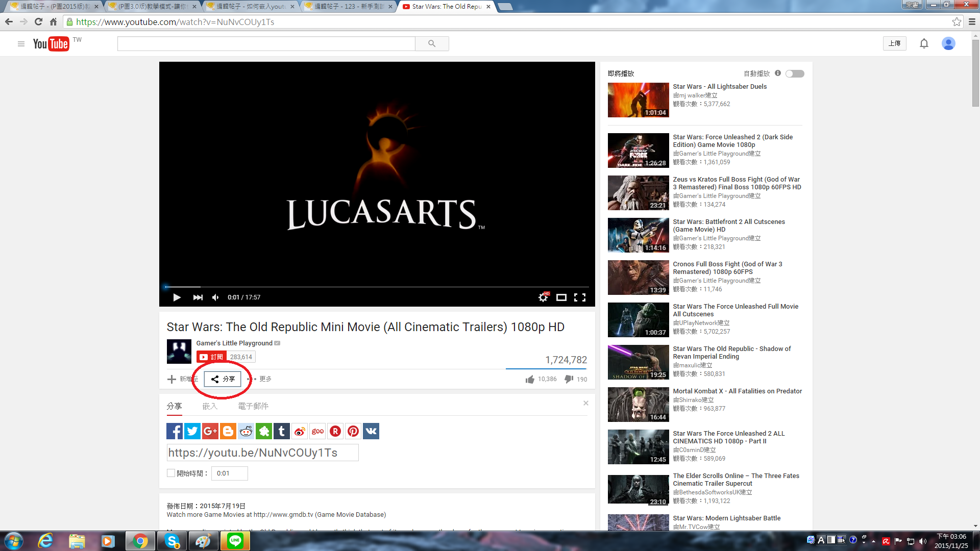Viewport: 980px width, 551px height.
Task: Enable the start time checkbox
Action: (x=171, y=473)
